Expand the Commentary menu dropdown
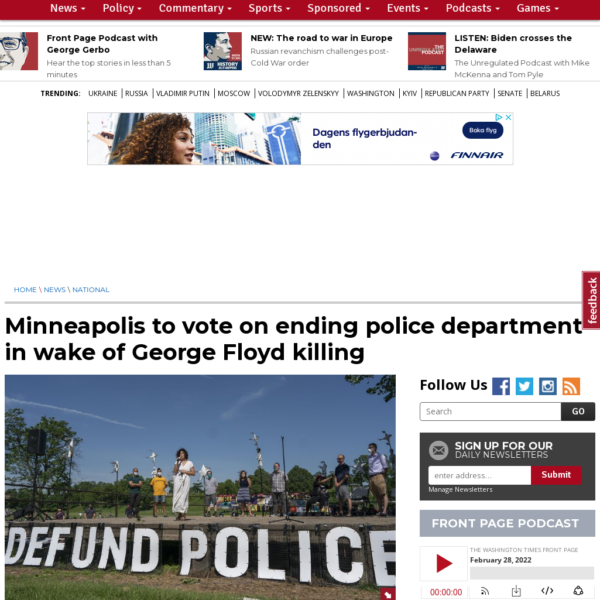This screenshot has height=600, width=600. pyautogui.click(x=195, y=8)
